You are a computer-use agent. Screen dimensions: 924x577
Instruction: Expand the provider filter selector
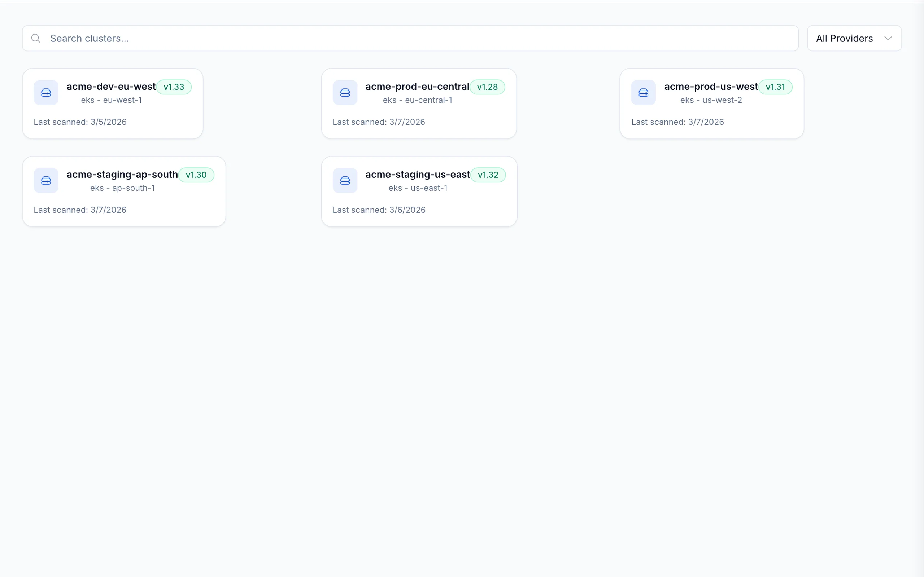pyautogui.click(x=853, y=38)
